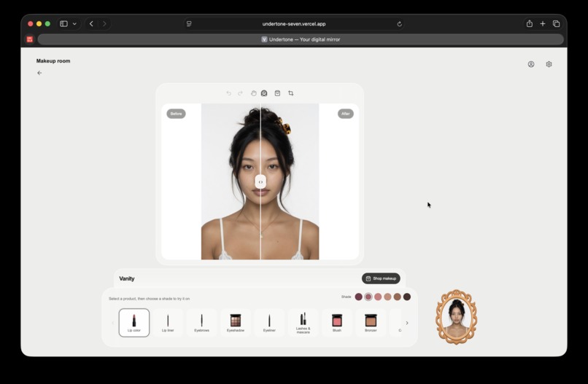This screenshot has height=384, width=588.
Task: Click the Shop makeup button
Action: click(x=381, y=278)
